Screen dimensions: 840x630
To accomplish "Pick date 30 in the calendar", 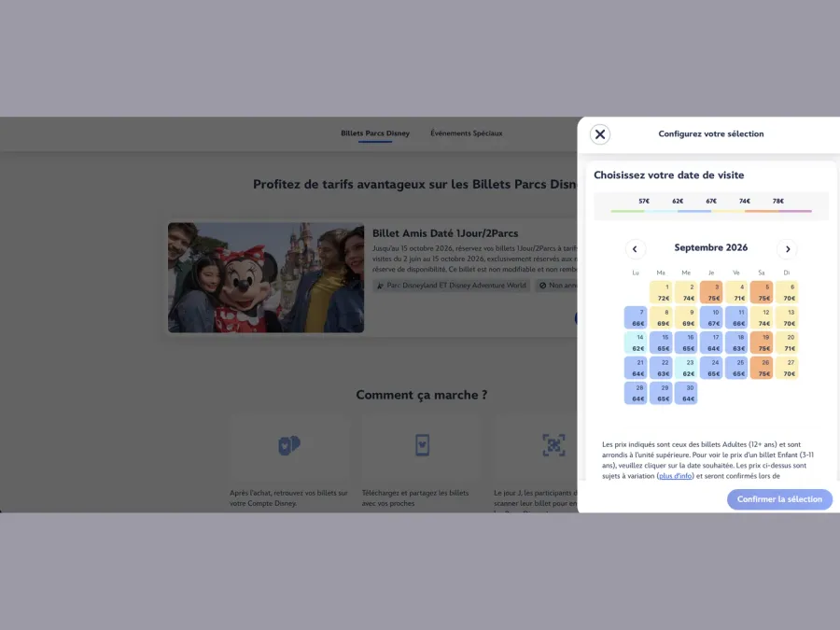I will [686, 393].
